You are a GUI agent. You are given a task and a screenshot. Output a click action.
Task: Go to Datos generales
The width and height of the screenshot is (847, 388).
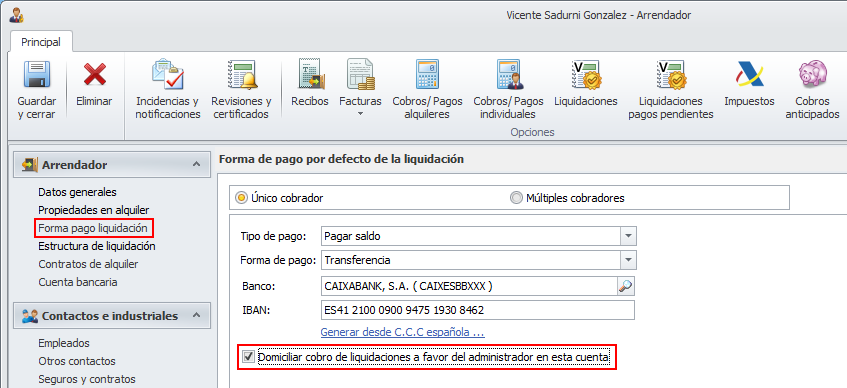(x=77, y=192)
